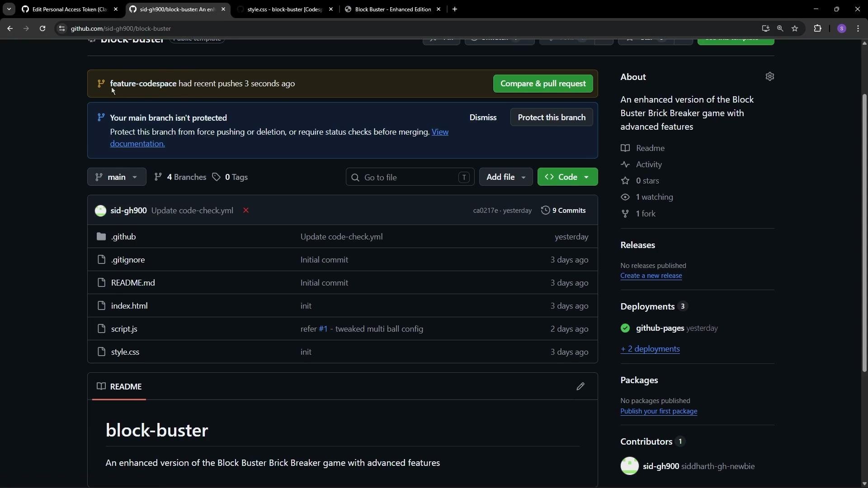The width and height of the screenshot is (868, 488).
Task: Open the .github folder
Action: [x=123, y=237]
